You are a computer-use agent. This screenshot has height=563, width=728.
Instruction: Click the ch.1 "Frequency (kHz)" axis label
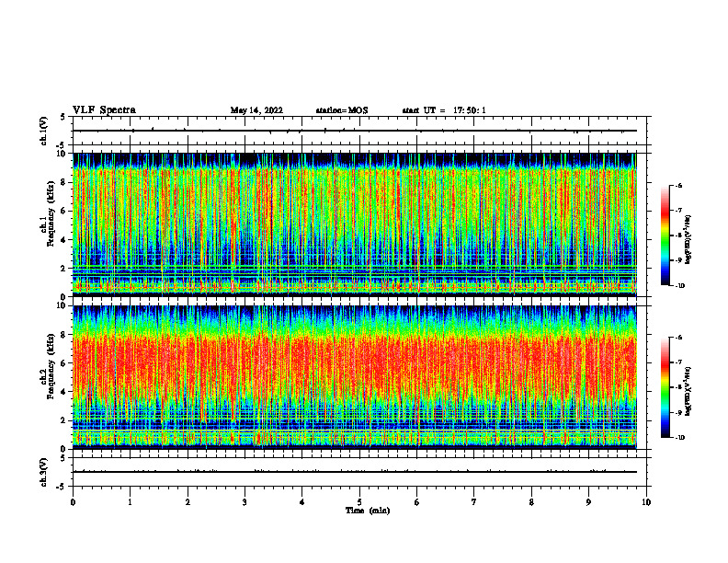51,213
